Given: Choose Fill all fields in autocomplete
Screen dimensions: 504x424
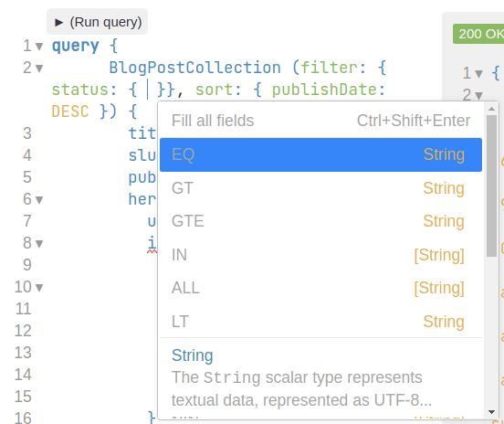Looking at the screenshot, I should [320, 121].
